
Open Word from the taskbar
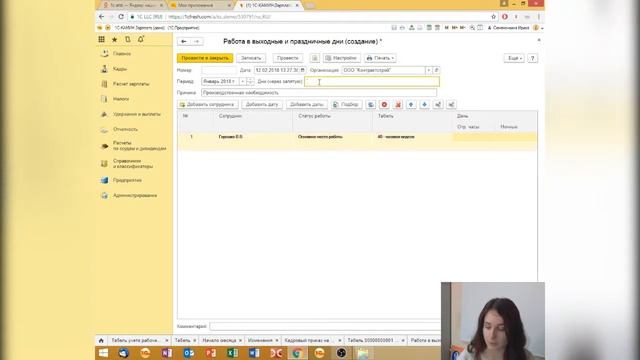(254, 353)
